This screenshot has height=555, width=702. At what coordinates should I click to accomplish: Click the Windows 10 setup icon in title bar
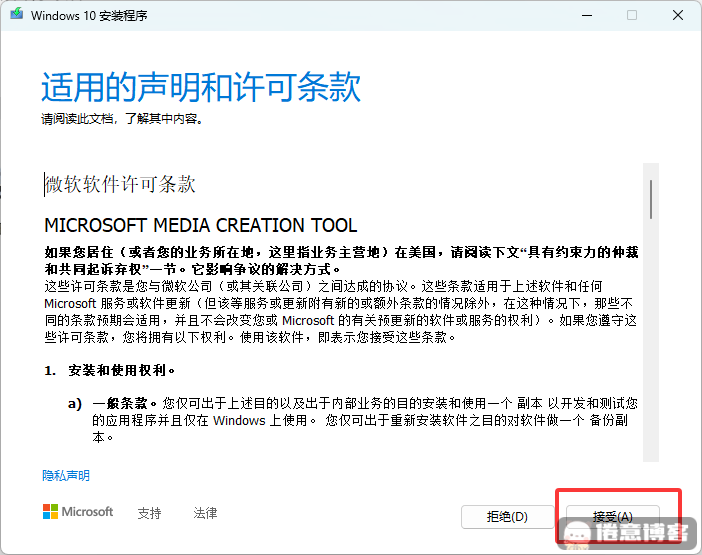17,16
